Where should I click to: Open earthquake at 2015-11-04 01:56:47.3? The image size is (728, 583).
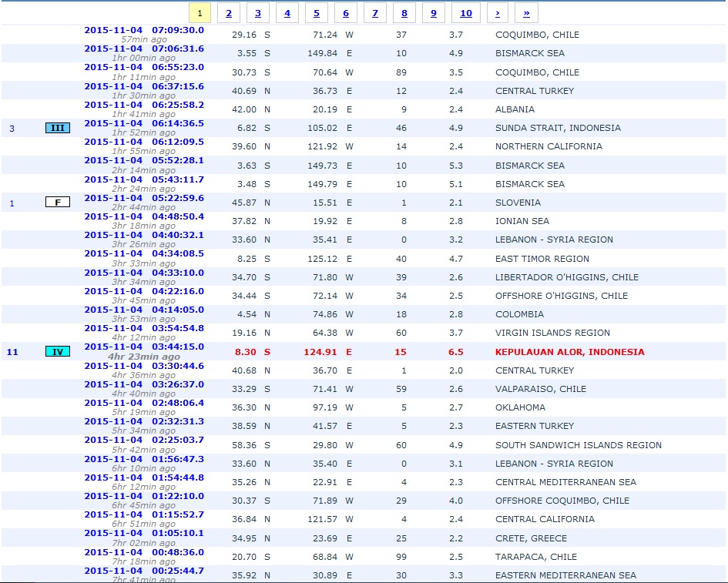[x=144, y=460]
